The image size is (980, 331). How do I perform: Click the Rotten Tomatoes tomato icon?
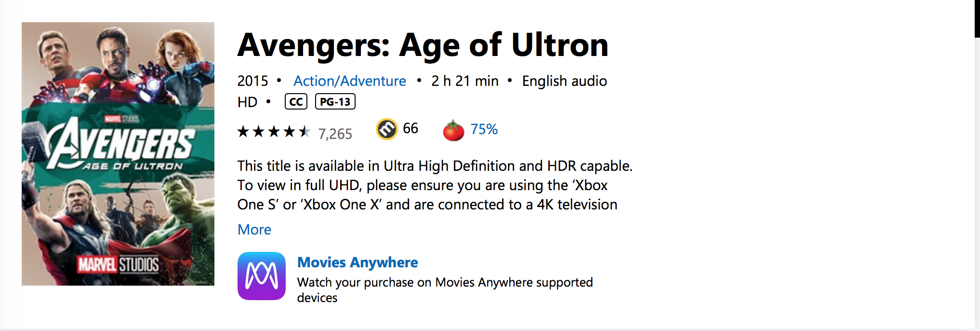453,130
